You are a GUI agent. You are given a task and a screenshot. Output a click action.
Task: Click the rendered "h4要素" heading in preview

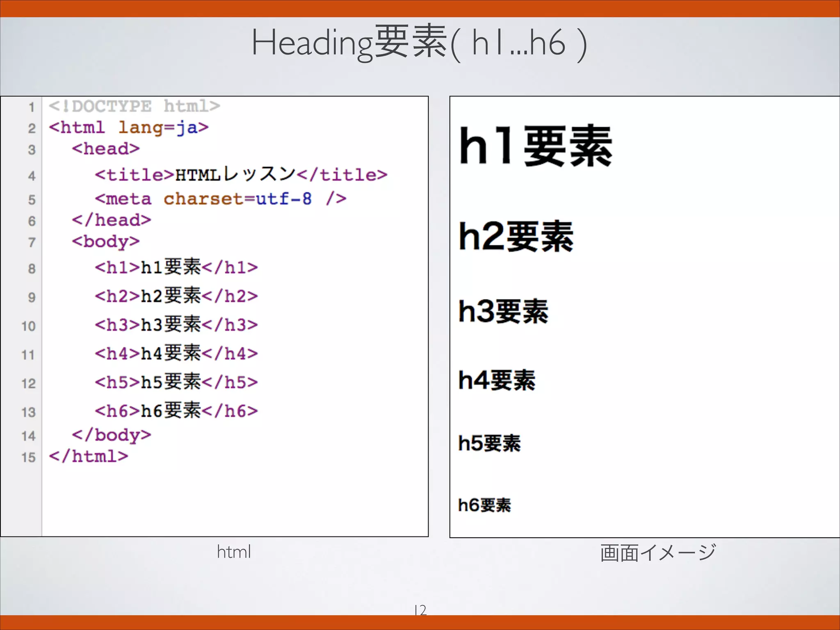pyautogui.click(x=497, y=380)
